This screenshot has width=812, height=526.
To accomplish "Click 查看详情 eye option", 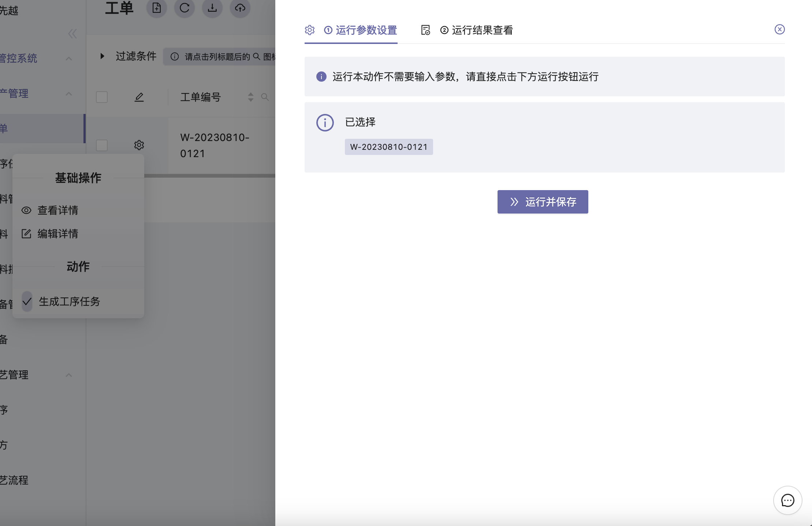I will tap(57, 210).
